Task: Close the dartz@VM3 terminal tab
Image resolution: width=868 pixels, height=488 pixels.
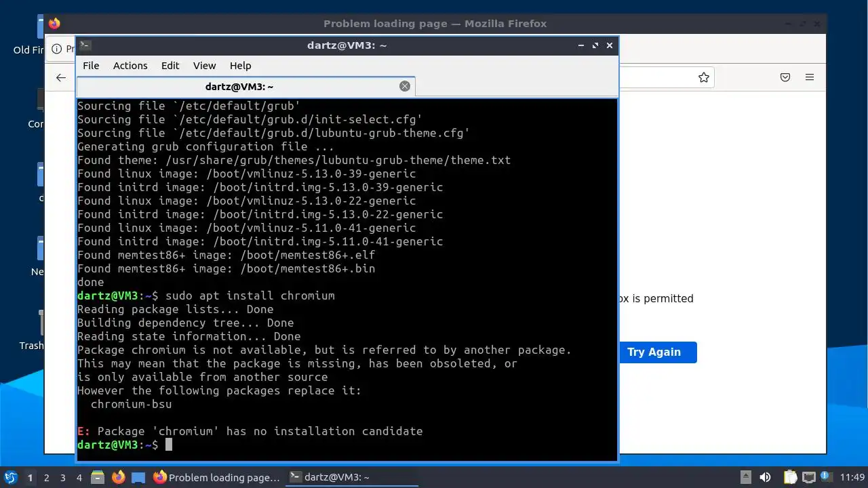Action: (405, 86)
